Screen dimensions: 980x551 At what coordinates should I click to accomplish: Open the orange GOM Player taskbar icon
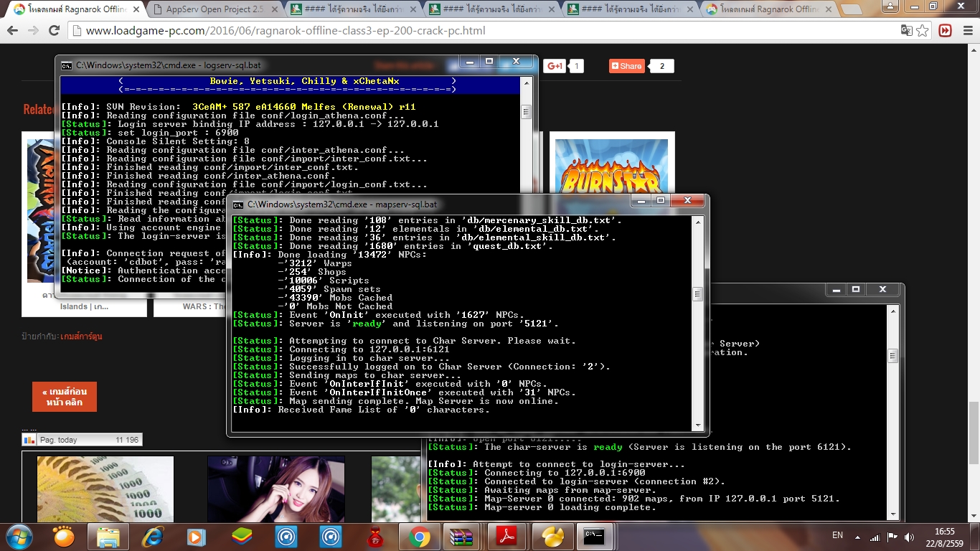64,537
